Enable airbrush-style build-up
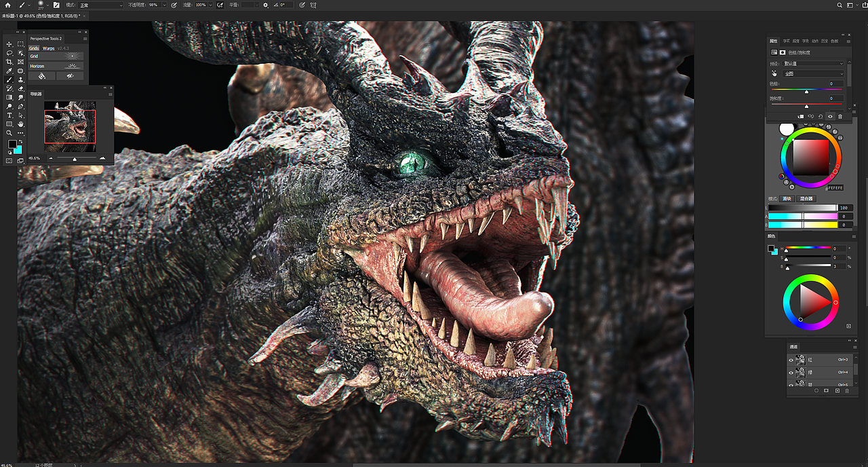This screenshot has height=467, width=868. click(220, 5)
